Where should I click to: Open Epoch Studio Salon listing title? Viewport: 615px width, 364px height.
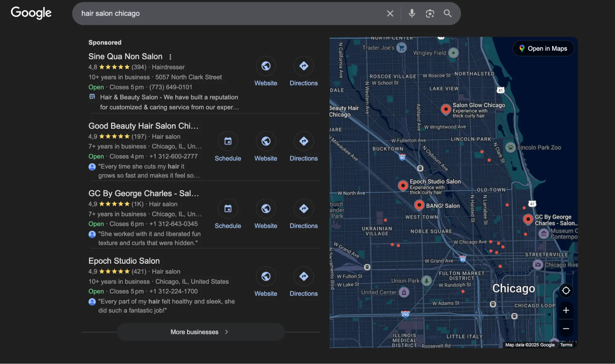[x=124, y=261]
